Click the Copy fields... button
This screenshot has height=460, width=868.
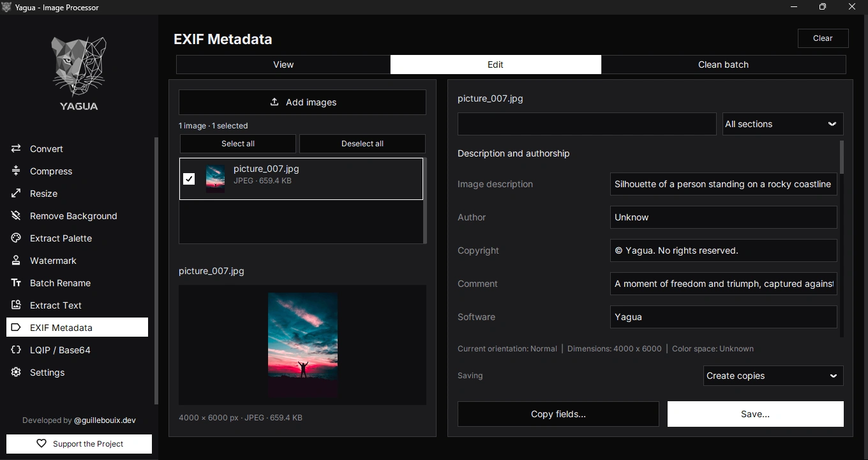coord(558,414)
